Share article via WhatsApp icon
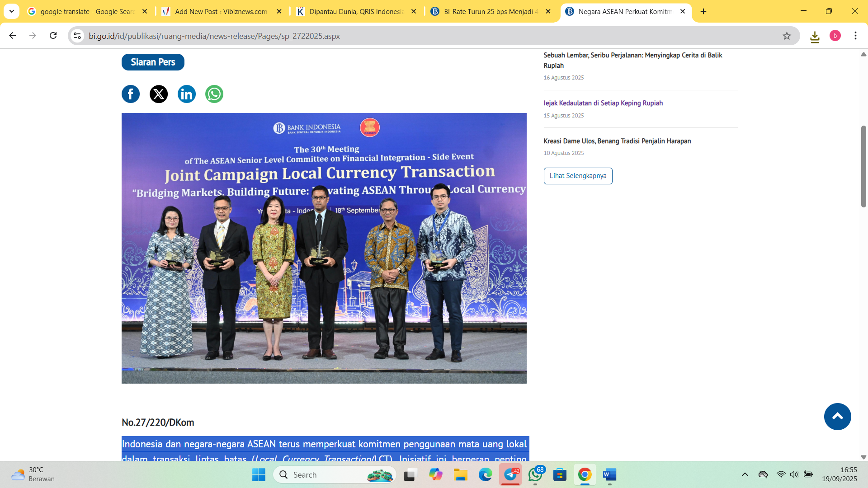This screenshot has height=488, width=868. coord(214,94)
